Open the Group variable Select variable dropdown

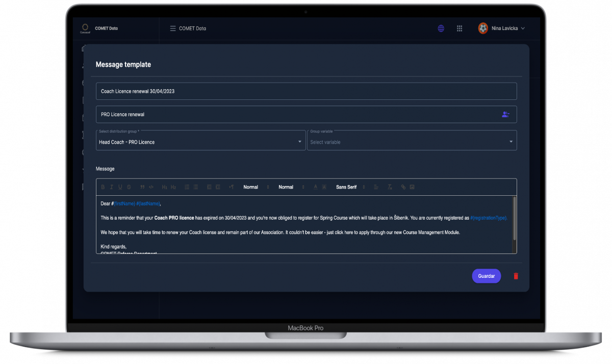point(511,142)
